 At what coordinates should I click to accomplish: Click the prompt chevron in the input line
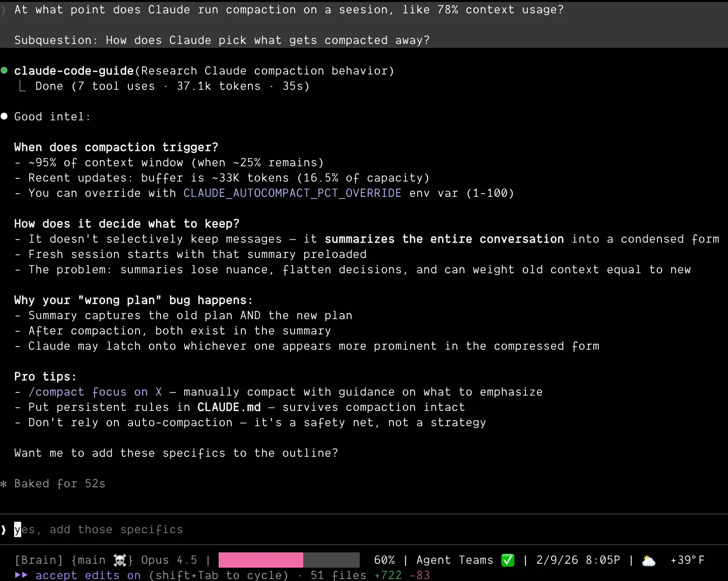point(4,530)
